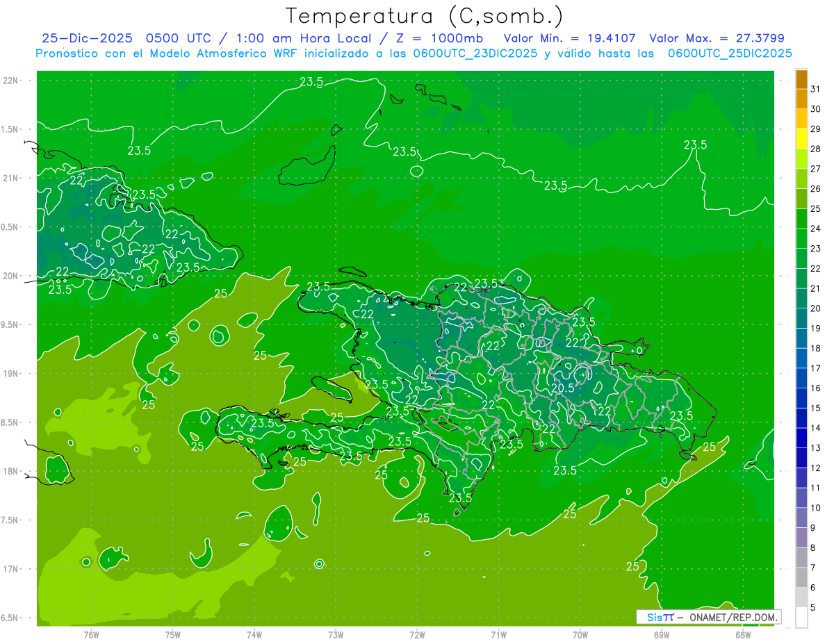Viewport: 834px width, 644px height.
Task: Click latitude label "21N"
Action: pyautogui.click(x=11, y=178)
